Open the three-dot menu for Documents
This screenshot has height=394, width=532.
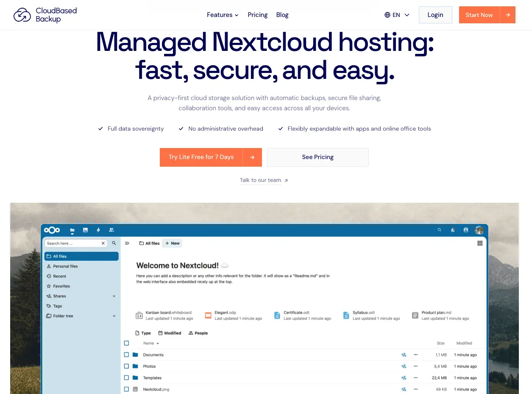pyautogui.click(x=416, y=355)
